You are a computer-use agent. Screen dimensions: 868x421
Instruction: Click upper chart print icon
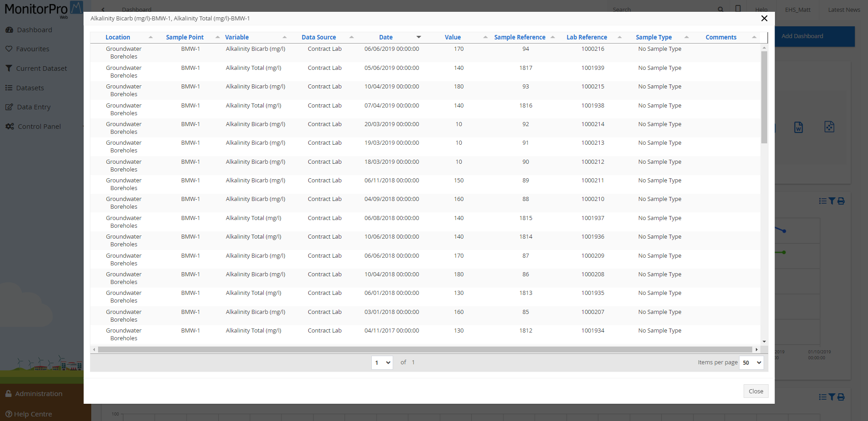(841, 201)
